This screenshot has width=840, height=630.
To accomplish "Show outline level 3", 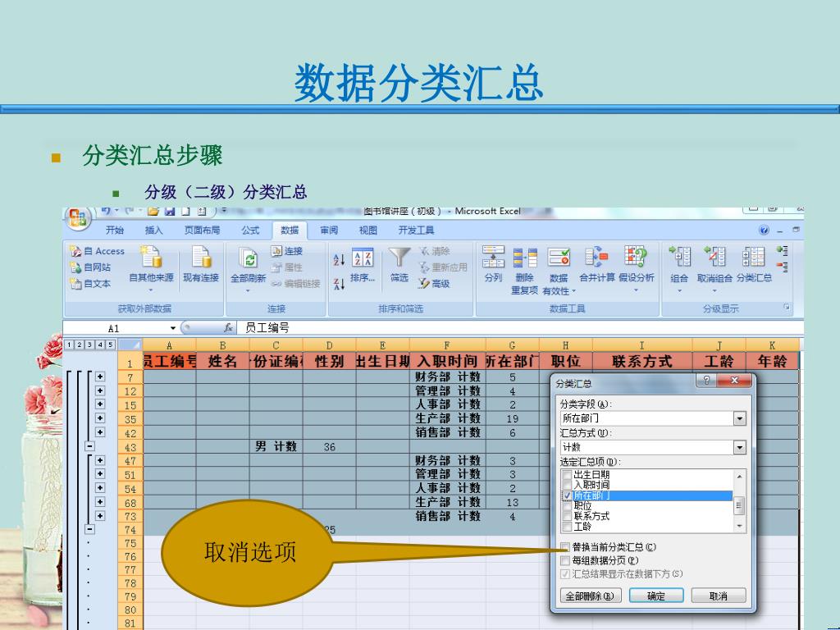I will click(x=89, y=345).
